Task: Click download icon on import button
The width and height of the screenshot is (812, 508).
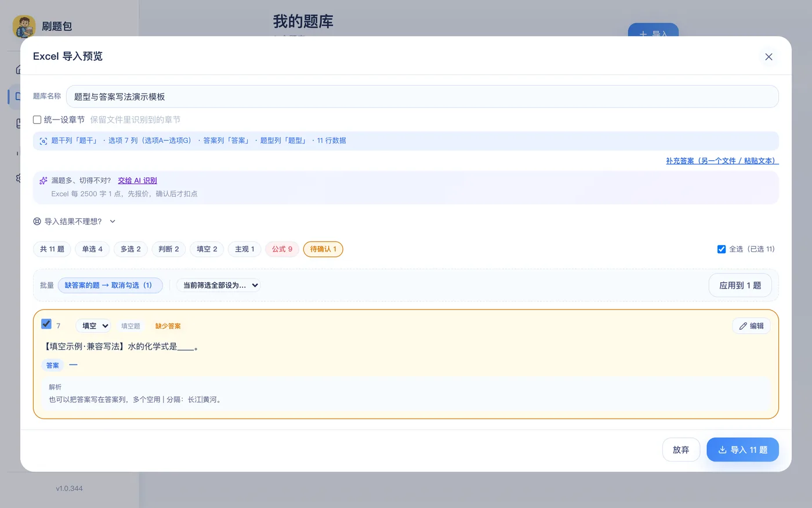Action: point(722,450)
